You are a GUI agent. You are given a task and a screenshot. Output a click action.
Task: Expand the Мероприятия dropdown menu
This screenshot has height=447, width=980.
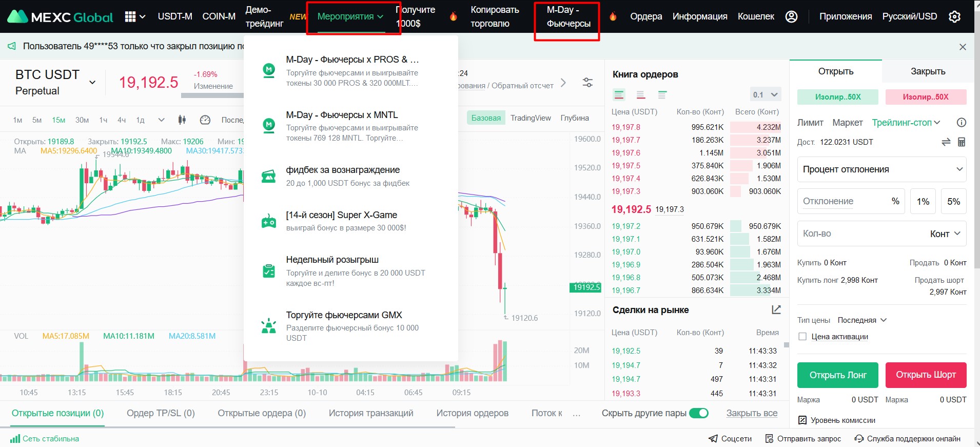(x=350, y=16)
